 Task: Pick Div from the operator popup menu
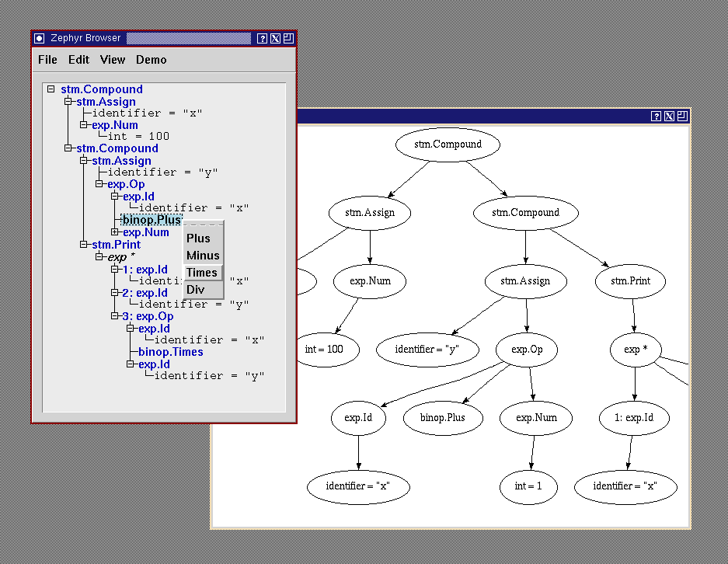(196, 290)
